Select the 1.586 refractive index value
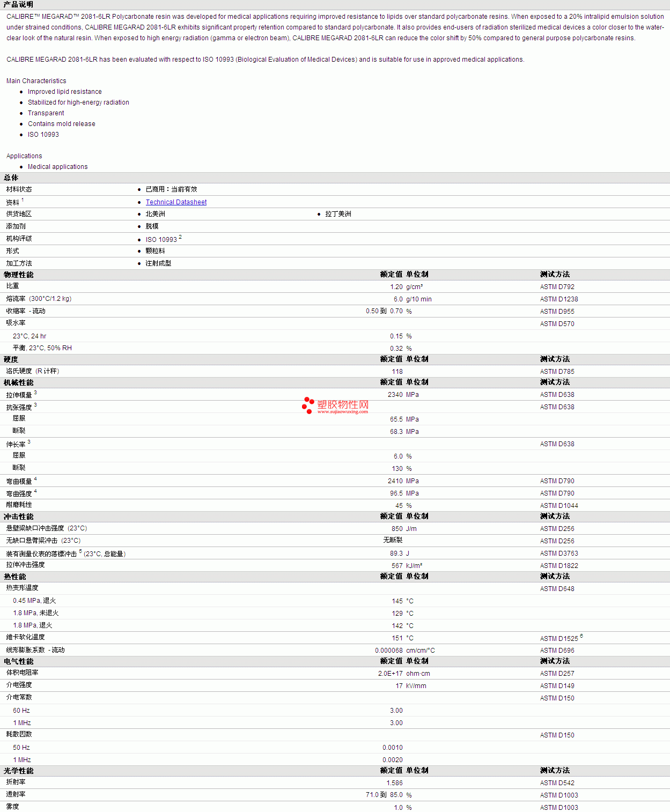The image size is (670, 812). (x=395, y=783)
